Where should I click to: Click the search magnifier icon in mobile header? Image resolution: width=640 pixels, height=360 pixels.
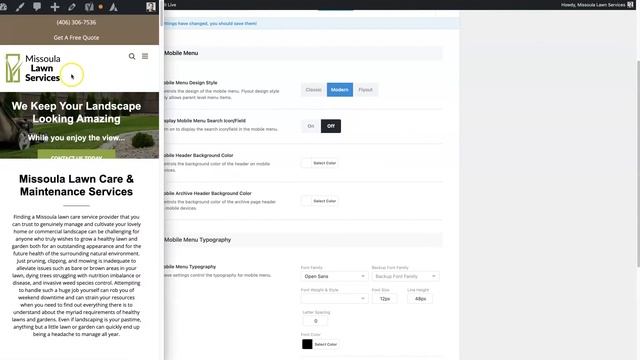(132, 56)
